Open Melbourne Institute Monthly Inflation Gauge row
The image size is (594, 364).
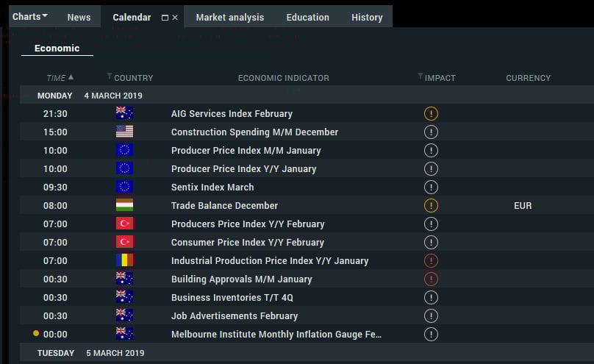pyautogui.click(x=307, y=334)
